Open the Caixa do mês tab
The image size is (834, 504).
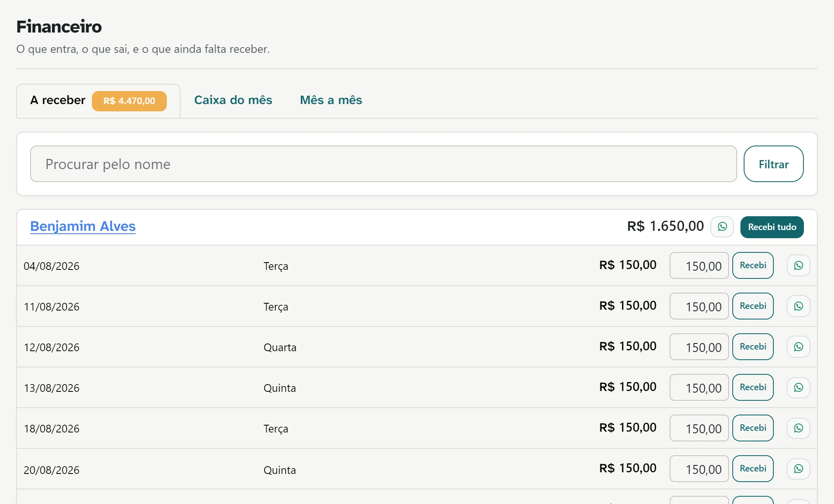point(233,100)
